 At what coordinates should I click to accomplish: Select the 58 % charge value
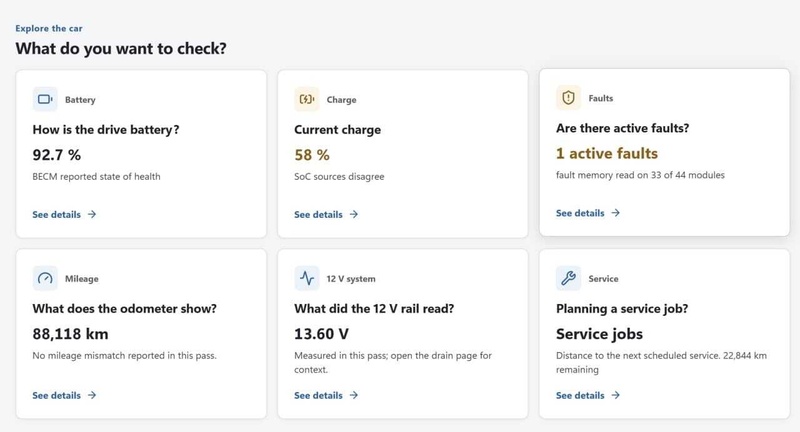click(312, 155)
